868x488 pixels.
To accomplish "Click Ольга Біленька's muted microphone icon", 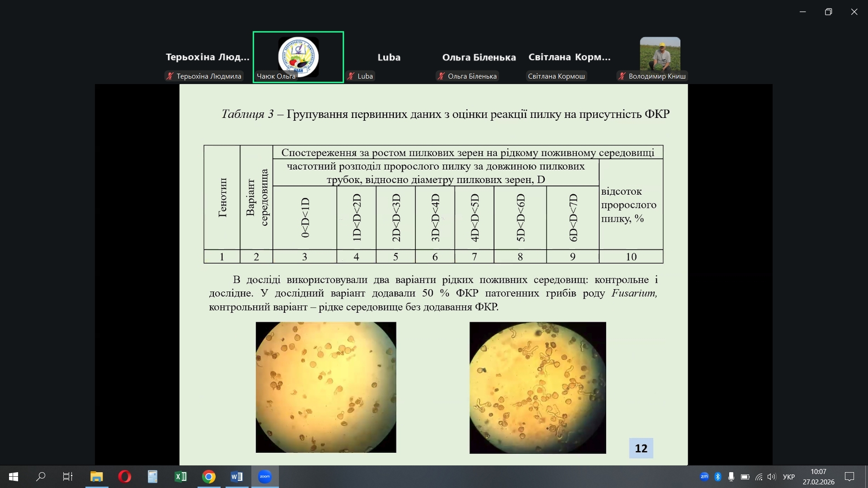I will (x=441, y=76).
